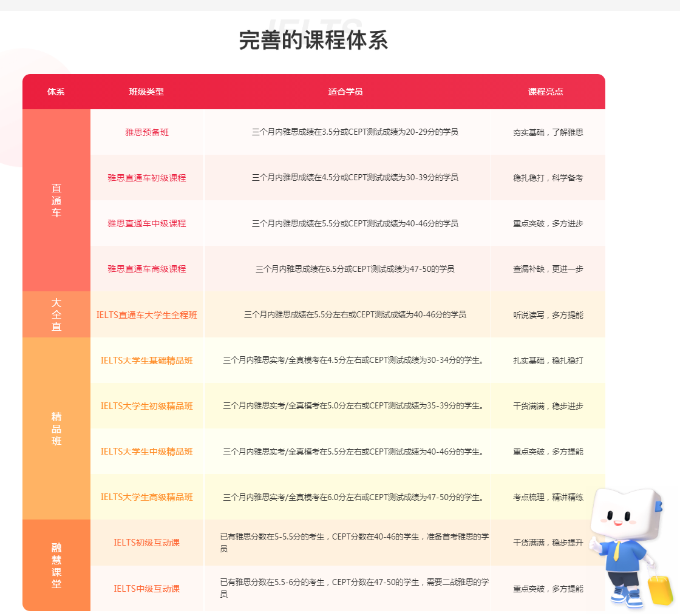Click the 准备首考雅思的学员 description
This screenshot has height=616, width=680.
pyautogui.click(x=355, y=543)
